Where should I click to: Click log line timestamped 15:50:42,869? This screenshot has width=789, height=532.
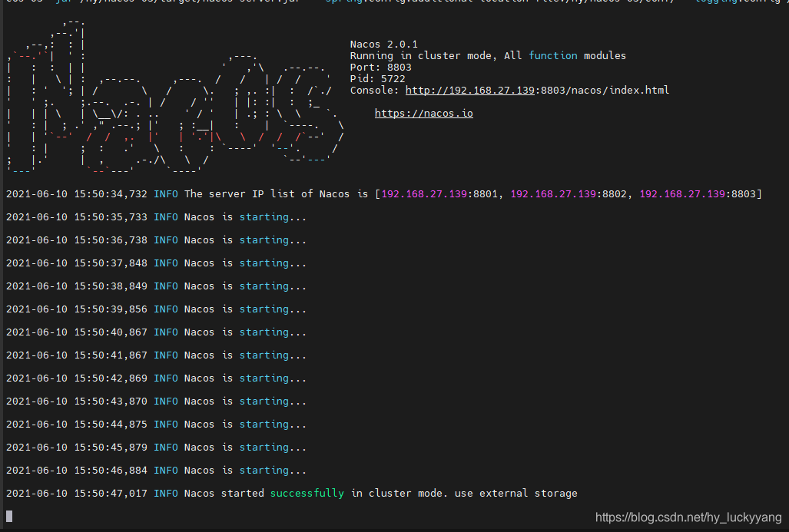[156, 378]
